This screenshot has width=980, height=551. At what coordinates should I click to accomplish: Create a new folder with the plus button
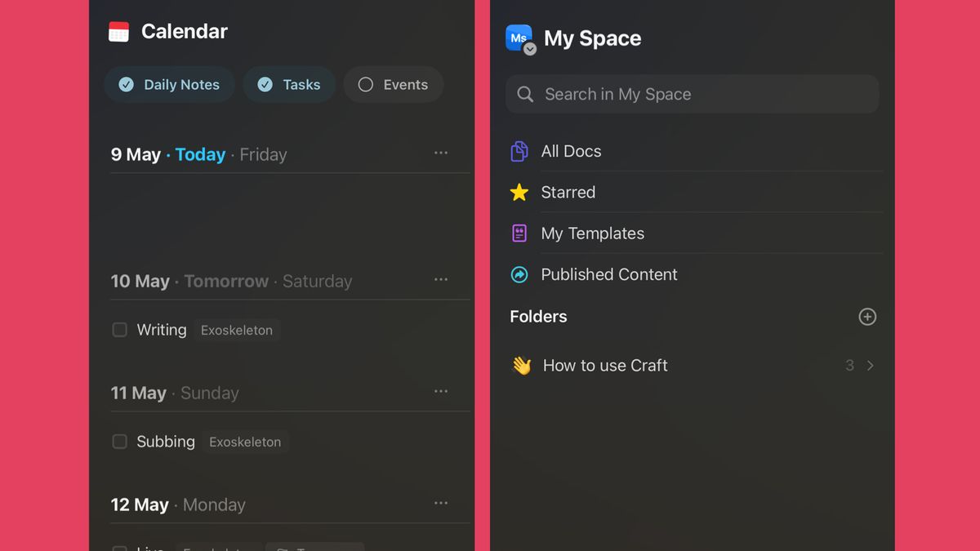click(867, 317)
